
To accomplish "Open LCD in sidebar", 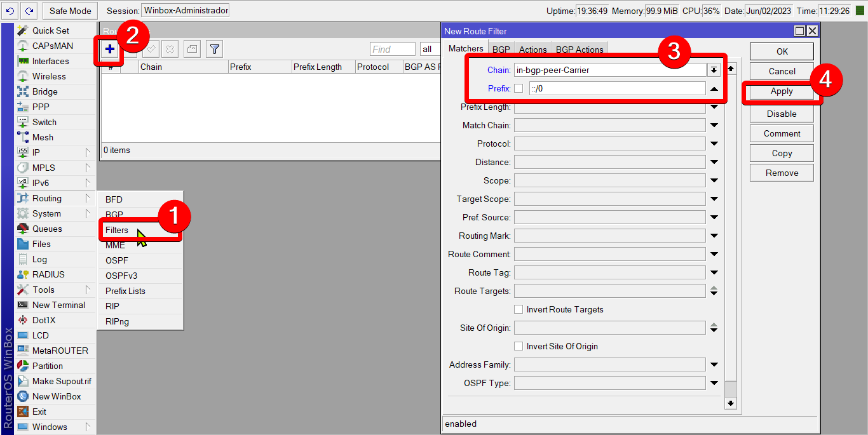I will click(x=55, y=335).
